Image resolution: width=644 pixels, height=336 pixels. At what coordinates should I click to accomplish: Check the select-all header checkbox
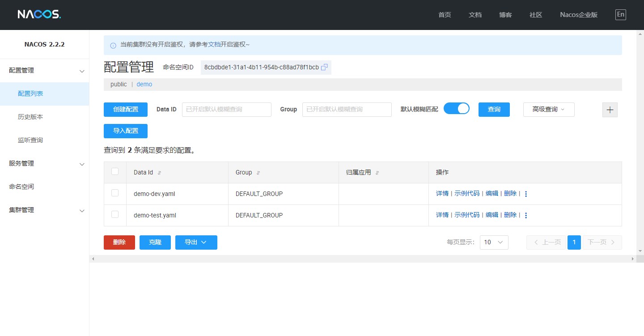click(x=115, y=171)
